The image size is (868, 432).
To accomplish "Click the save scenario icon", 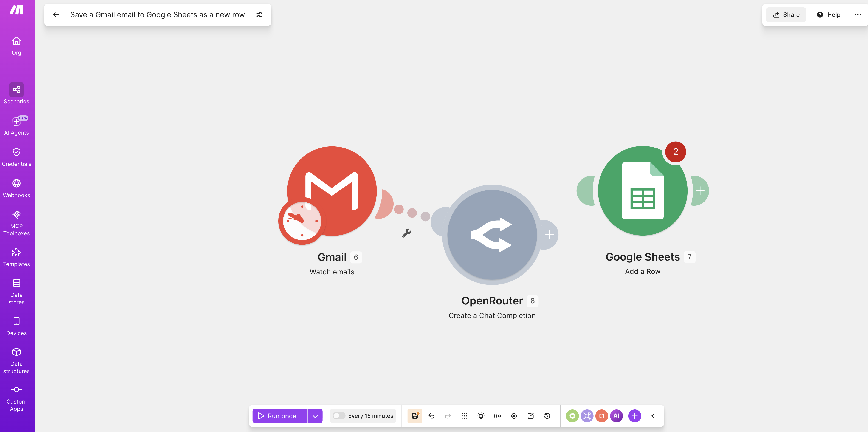I will click(x=415, y=416).
